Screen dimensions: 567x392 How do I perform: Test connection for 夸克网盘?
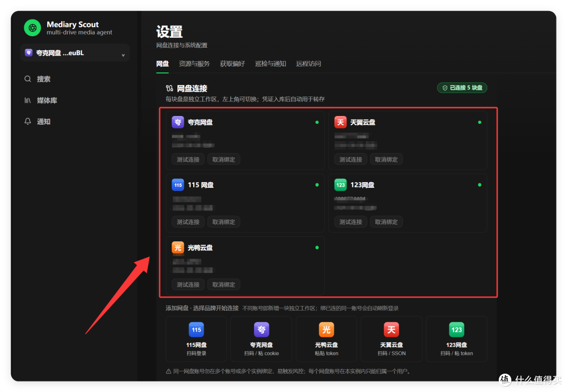click(188, 160)
